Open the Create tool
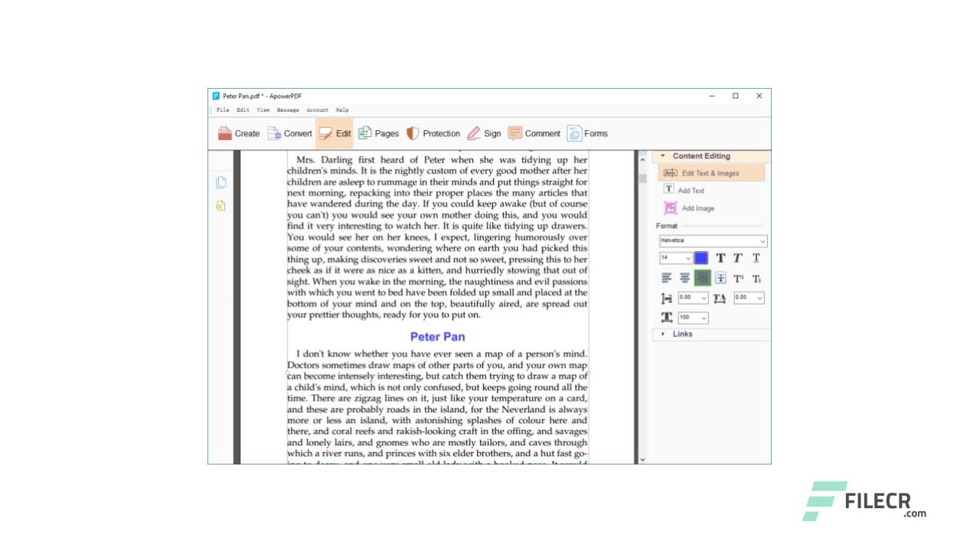Viewport: 980px width, 551px height. [x=240, y=133]
